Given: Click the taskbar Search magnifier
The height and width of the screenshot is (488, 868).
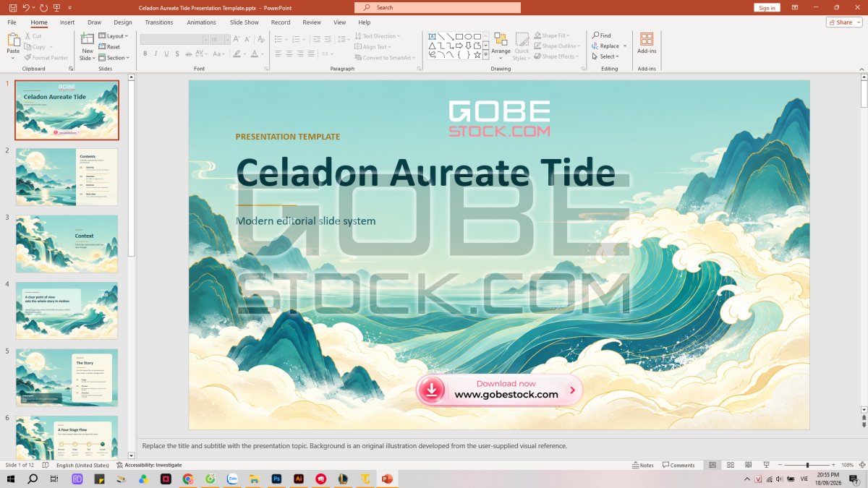Looking at the screenshot, I should pyautogui.click(x=33, y=479).
